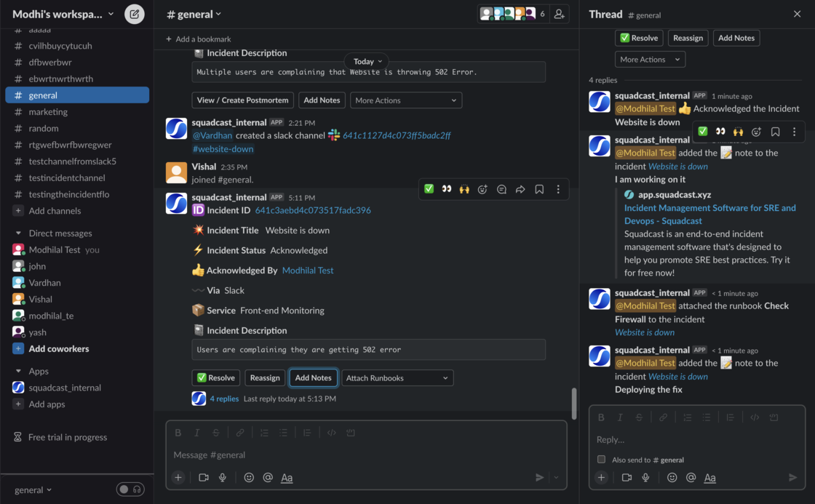Open the emoji picker in the main composer
The width and height of the screenshot is (815, 504).
249,478
